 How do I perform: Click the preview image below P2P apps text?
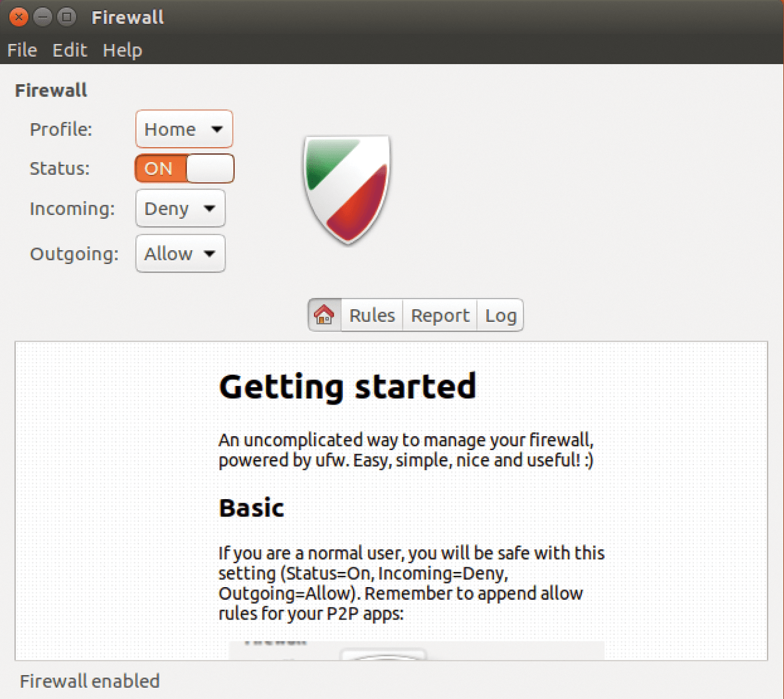(x=416, y=651)
